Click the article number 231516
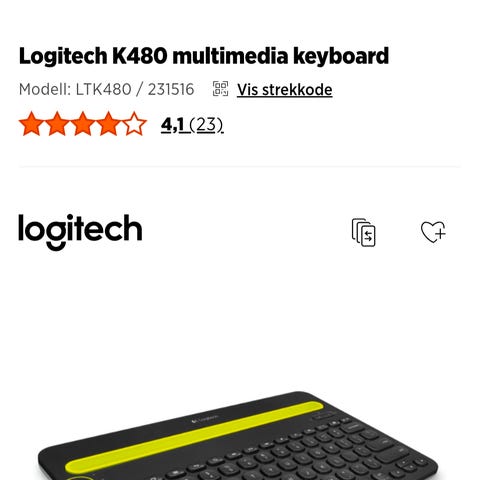 [171, 89]
